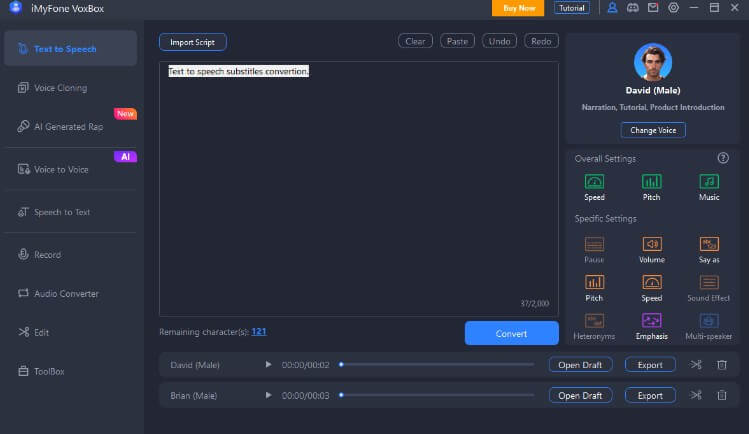Screen dimensions: 749x434
Task: Export the Brian (Male) audio
Action: tap(650, 395)
